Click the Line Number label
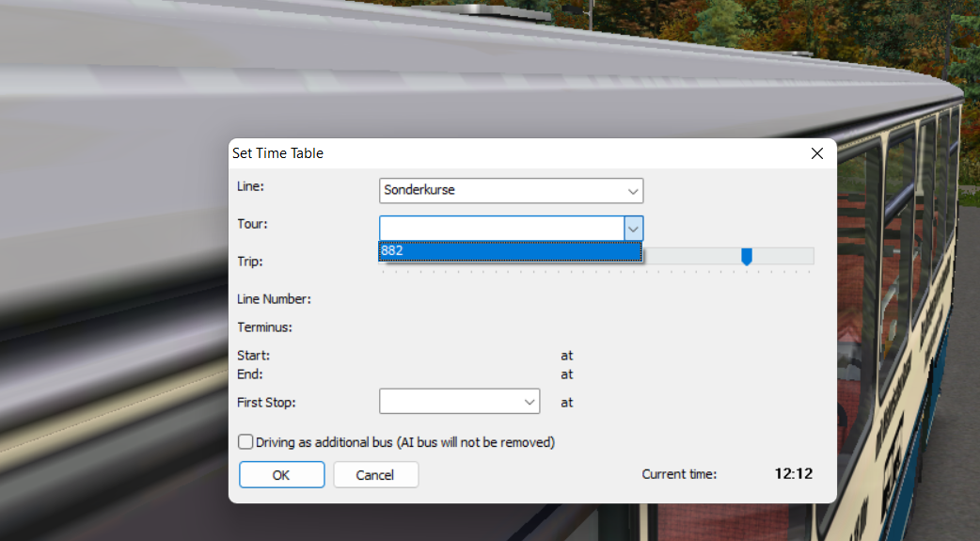 tap(274, 299)
